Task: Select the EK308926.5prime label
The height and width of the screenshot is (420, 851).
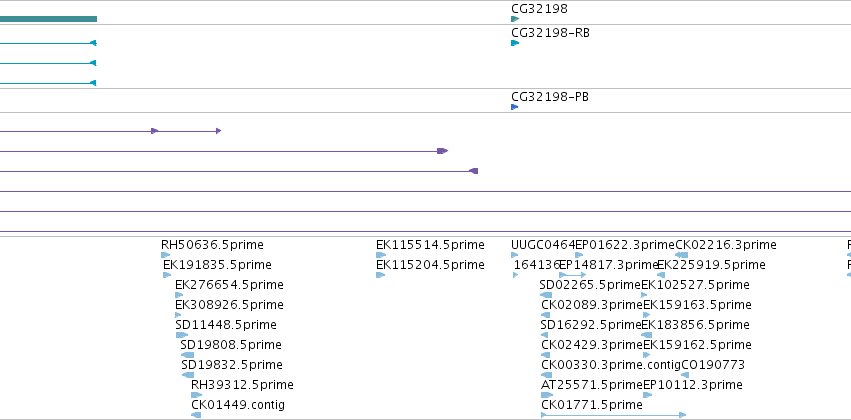Action: [229, 305]
